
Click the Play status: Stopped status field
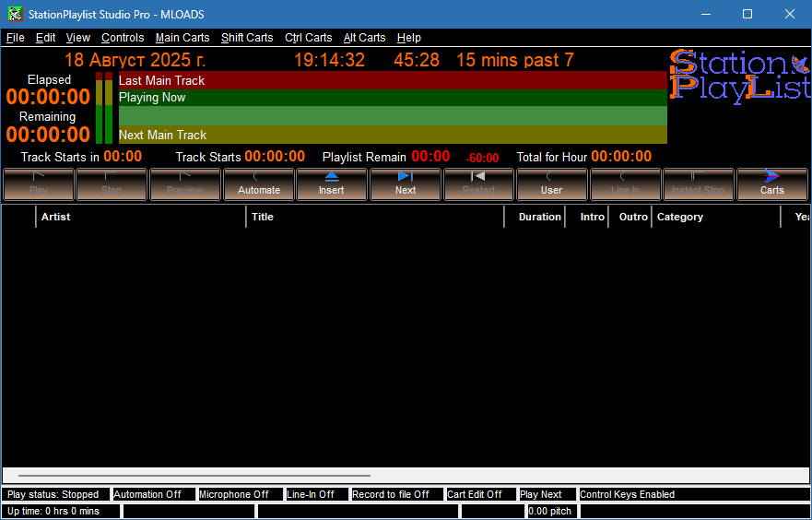(55, 494)
